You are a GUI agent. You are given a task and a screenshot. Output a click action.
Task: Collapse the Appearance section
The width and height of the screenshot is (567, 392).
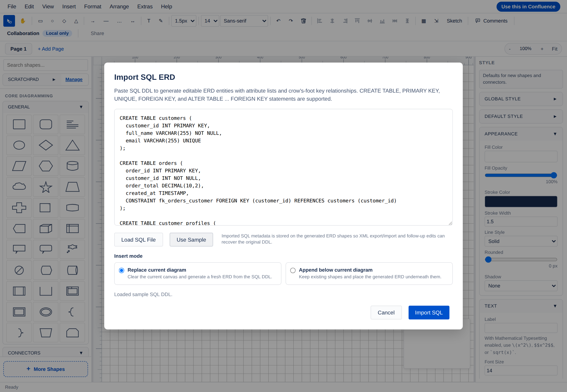[521, 134]
